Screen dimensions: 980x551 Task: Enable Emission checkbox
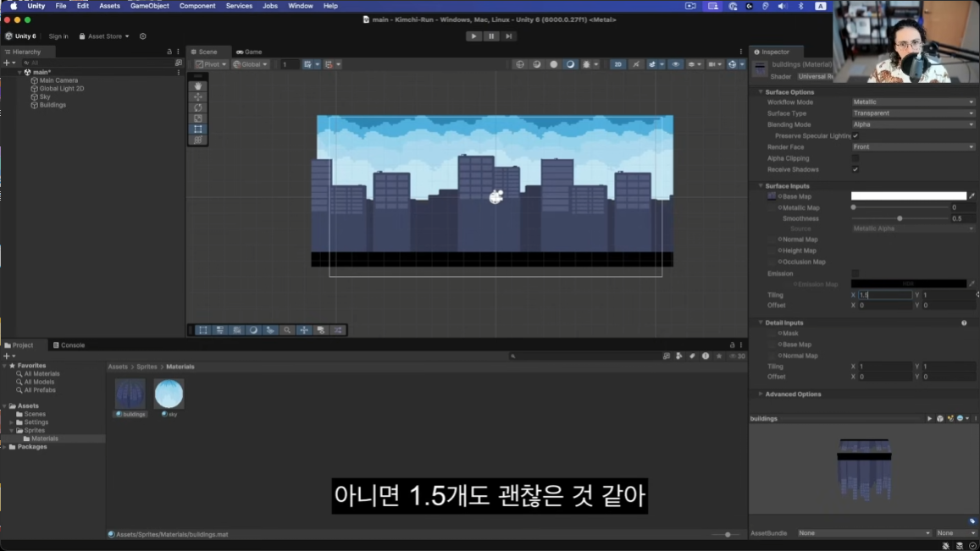coord(855,273)
